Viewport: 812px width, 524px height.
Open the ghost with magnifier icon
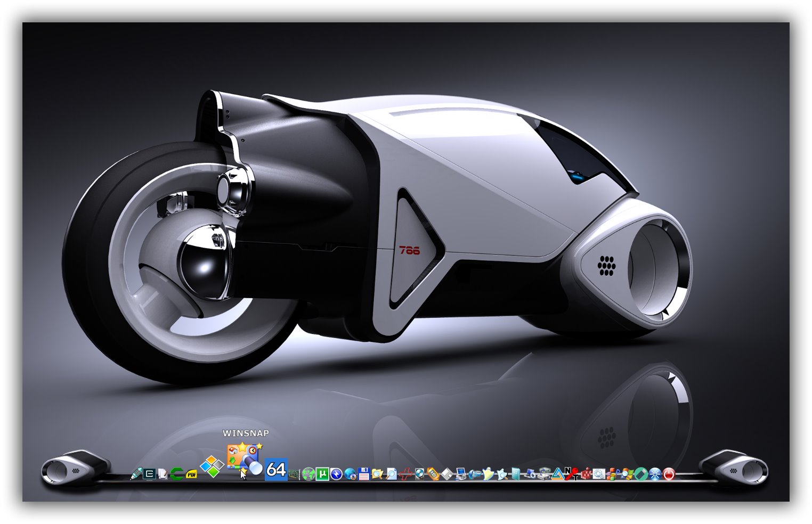pos(502,474)
